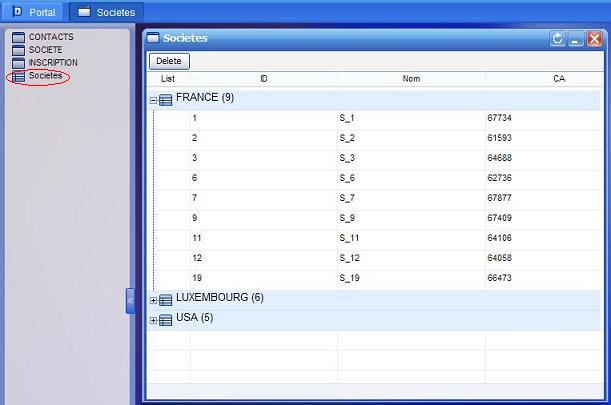Click the SOCIETE table icon in sidebar
Image resolution: width=611 pixels, height=405 pixels.
click(x=19, y=50)
